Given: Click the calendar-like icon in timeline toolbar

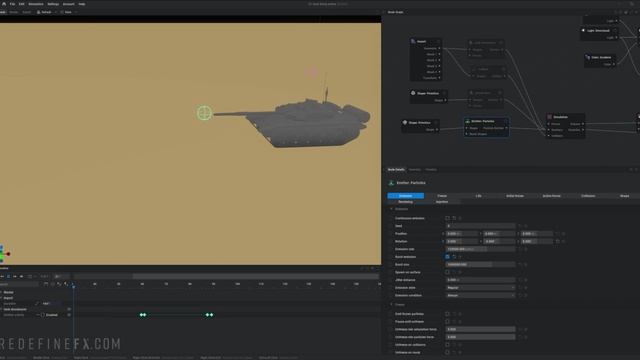Looking at the screenshot, I should [46, 284].
